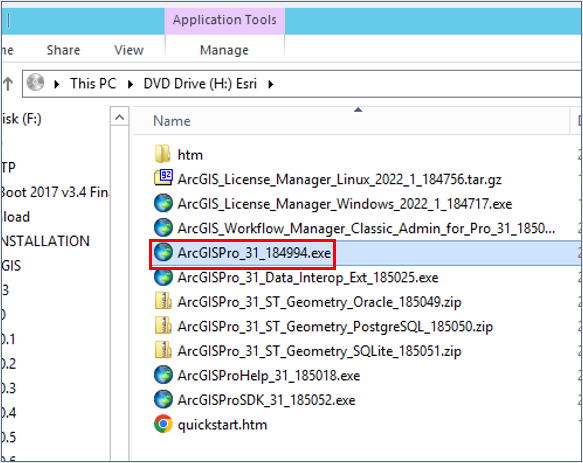Sort files by the Name column

pos(172,121)
